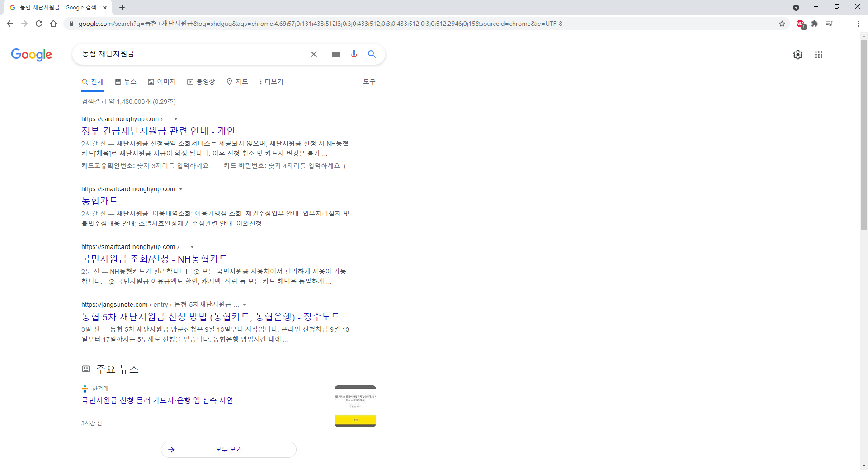Open the on-screen keyboard input tool
This screenshot has height=470, width=868.
(336, 54)
